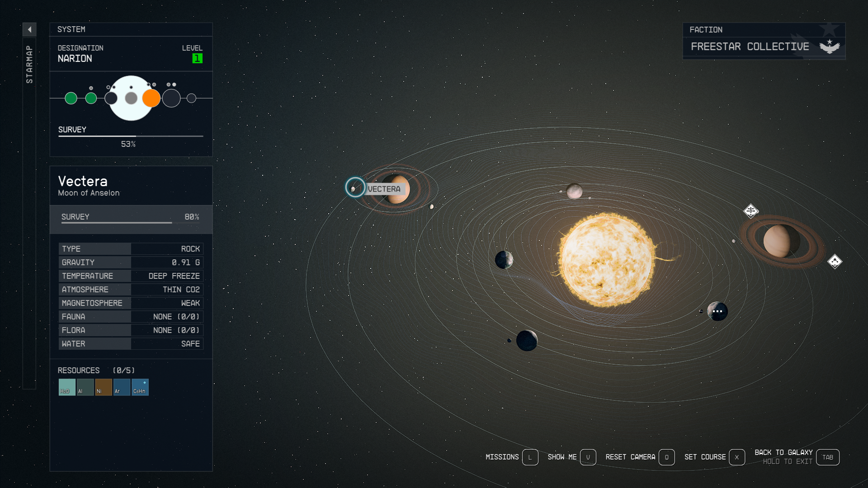The width and height of the screenshot is (868, 488).
Task: Click the RESOURCES (0/5) heading
Action: [x=96, y=371]
